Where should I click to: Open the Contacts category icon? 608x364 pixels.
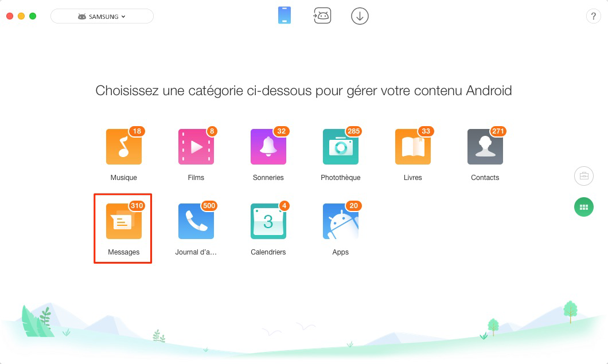[485, 147]
